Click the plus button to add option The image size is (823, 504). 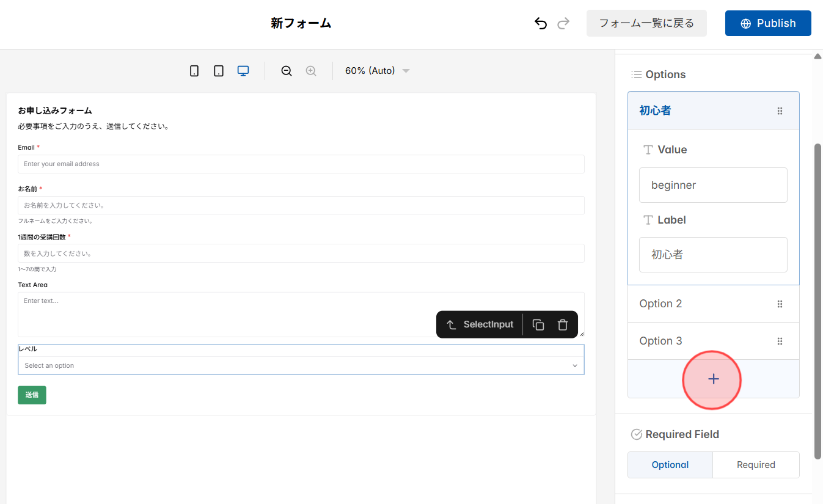[712, 379]
